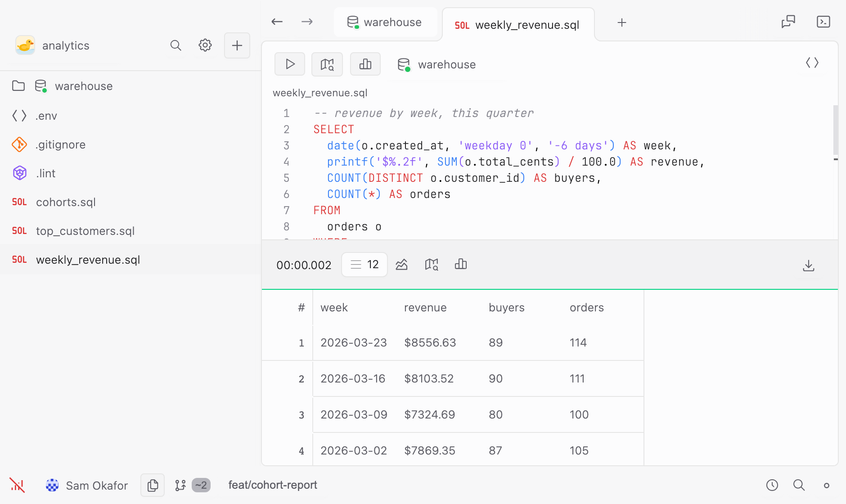Click the offline signal icon in status bar
The image size is (846, 504).
[x=17, y=485]
